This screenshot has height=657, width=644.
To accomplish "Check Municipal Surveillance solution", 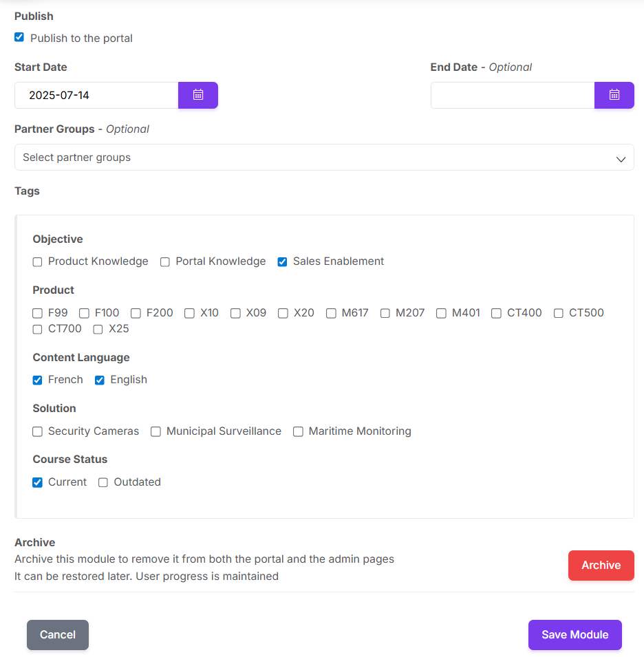I will tap(156, 431).
